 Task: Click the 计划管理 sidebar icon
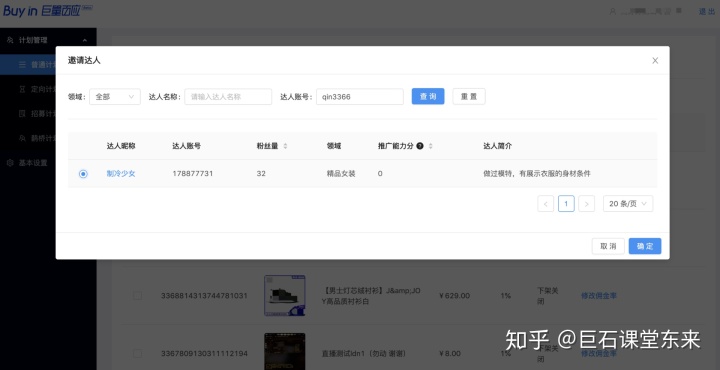click(10, 40)
